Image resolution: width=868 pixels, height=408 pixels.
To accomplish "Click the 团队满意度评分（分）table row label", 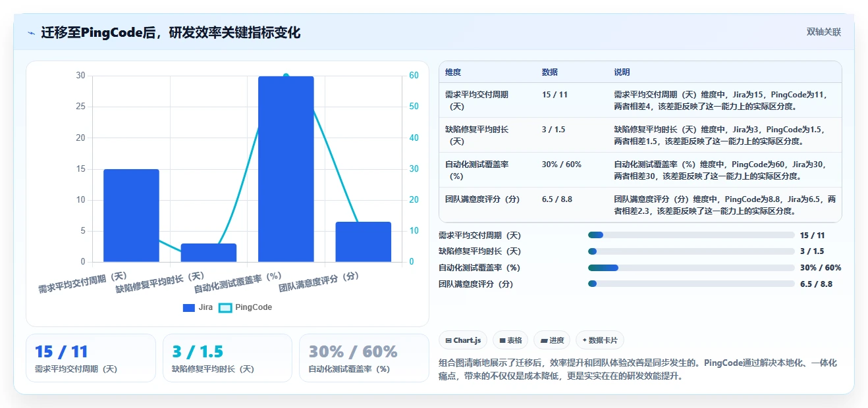I will (x=482, y=199).
